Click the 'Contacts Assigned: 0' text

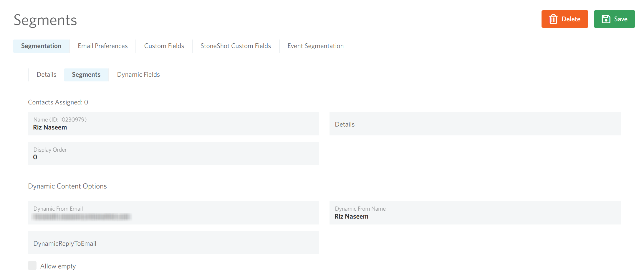click(x=58, y=102)
